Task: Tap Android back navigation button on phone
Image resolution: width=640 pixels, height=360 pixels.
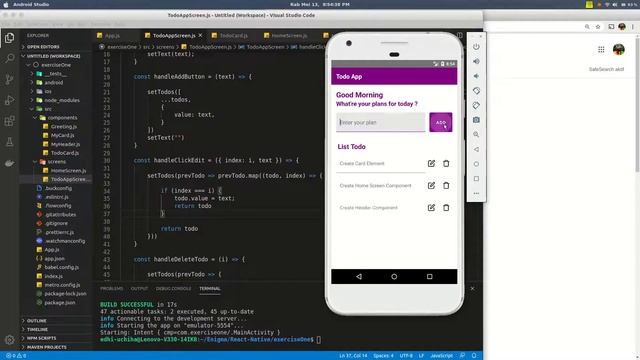Action: [359, 276]
